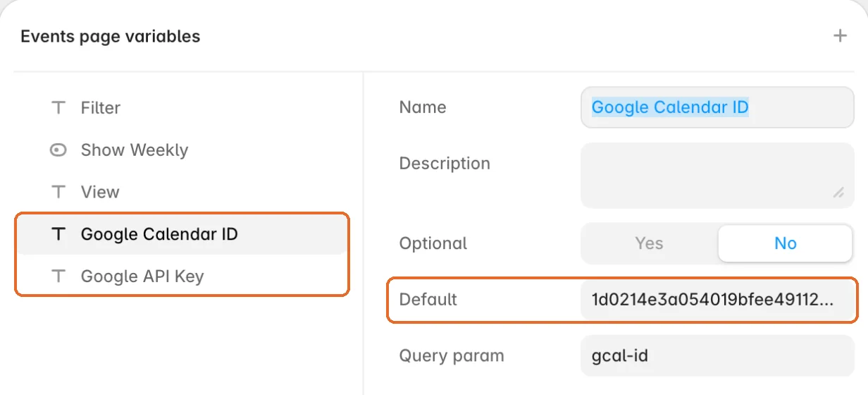Select the Google API Key variable

click(182, 276)
